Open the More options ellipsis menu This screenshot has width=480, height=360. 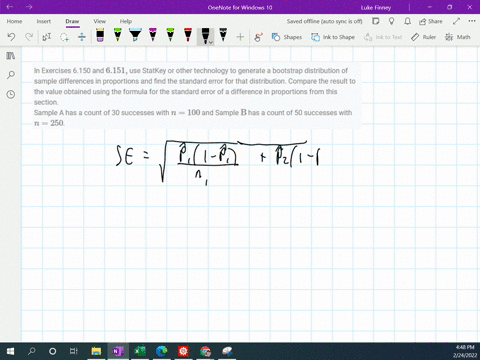(472, 21)
